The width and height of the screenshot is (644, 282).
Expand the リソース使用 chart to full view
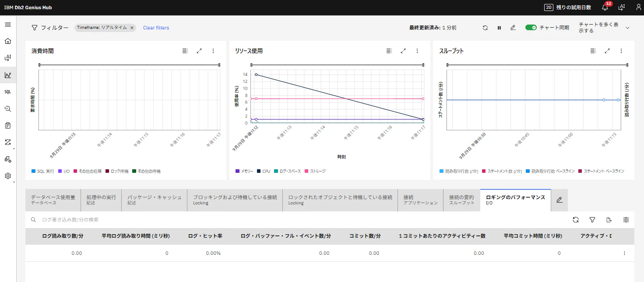(x=403, y=51)
